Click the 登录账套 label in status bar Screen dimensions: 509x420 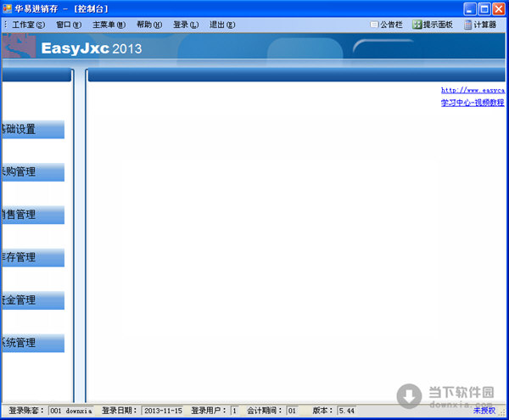tap(26, 411)
